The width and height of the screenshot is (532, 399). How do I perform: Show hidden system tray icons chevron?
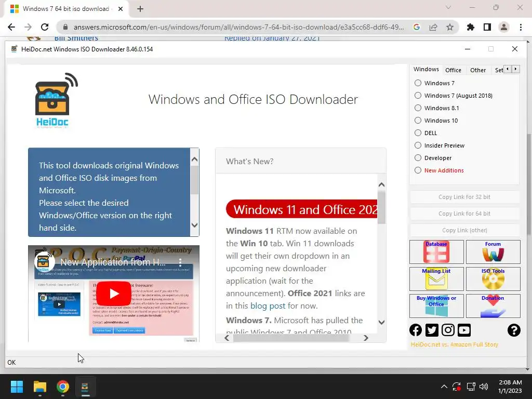click(444, 387)
